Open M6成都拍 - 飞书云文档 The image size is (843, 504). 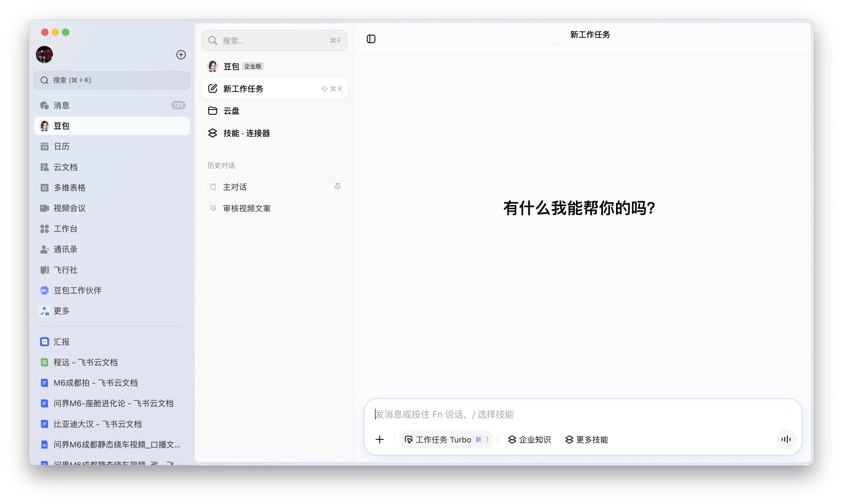tap(112, 383)
